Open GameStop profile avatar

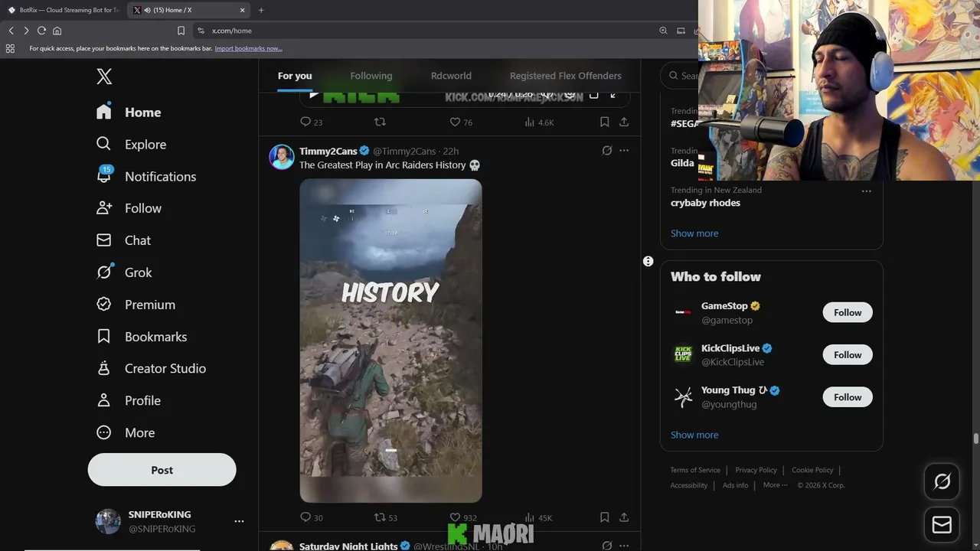pyautogui.click(x=683, y=312)
